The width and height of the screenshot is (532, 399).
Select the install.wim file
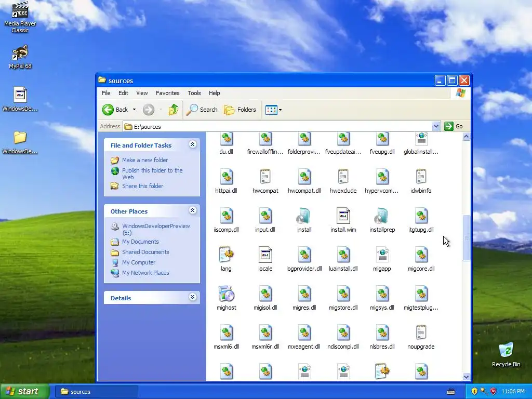click(343, 220)
